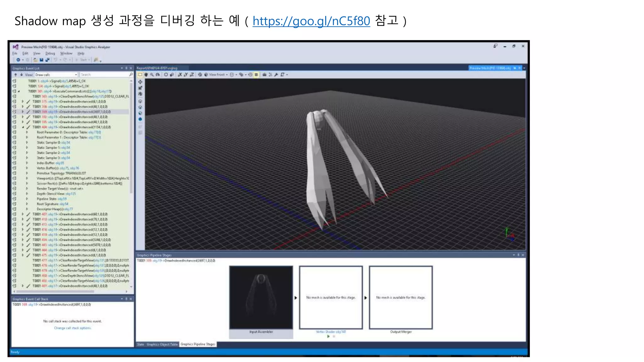
Task: Click the zoom magnifier tool in viewport toolbar
Action: (152, 74)
